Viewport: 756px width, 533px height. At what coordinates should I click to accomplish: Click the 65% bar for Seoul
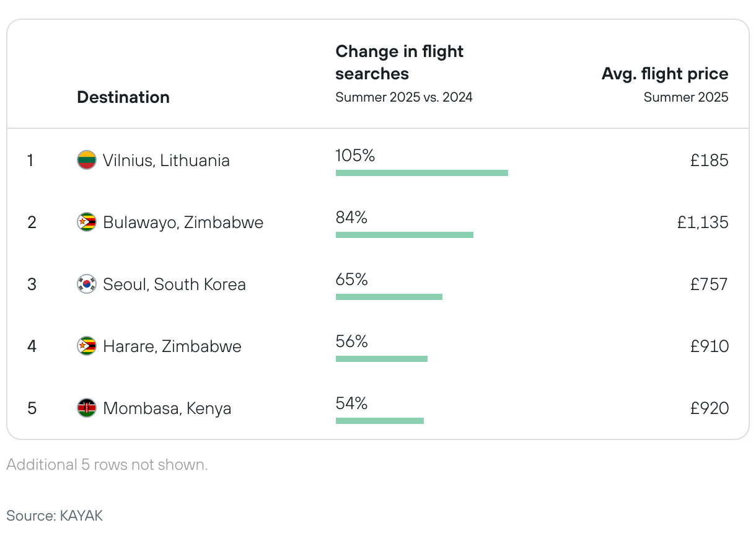(x=389, y=297)
